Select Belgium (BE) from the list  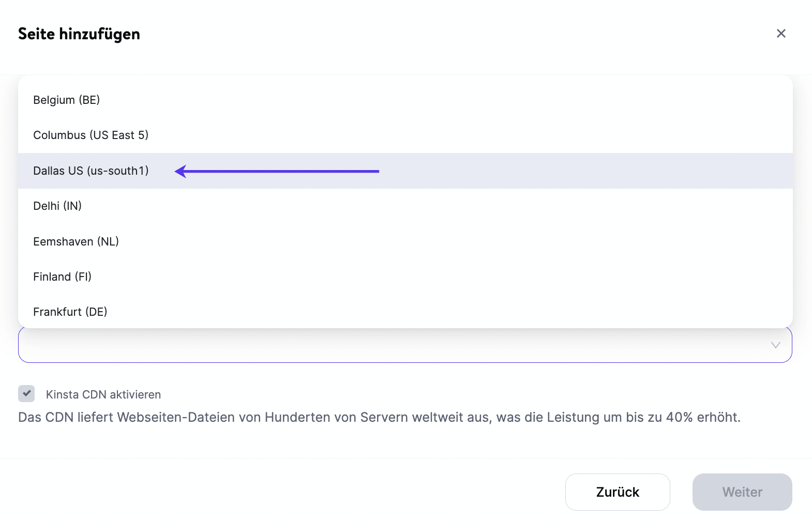click(x=67, y=100)
